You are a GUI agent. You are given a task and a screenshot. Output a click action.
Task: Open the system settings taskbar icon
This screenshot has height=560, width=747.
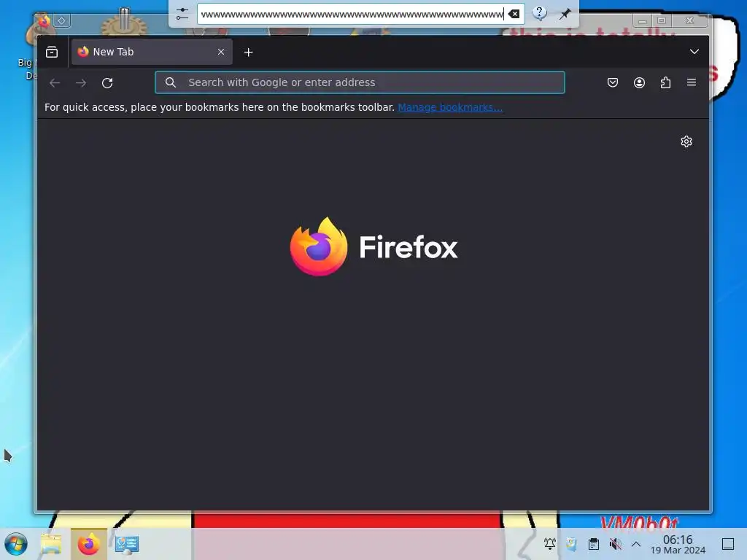(126, 544)
